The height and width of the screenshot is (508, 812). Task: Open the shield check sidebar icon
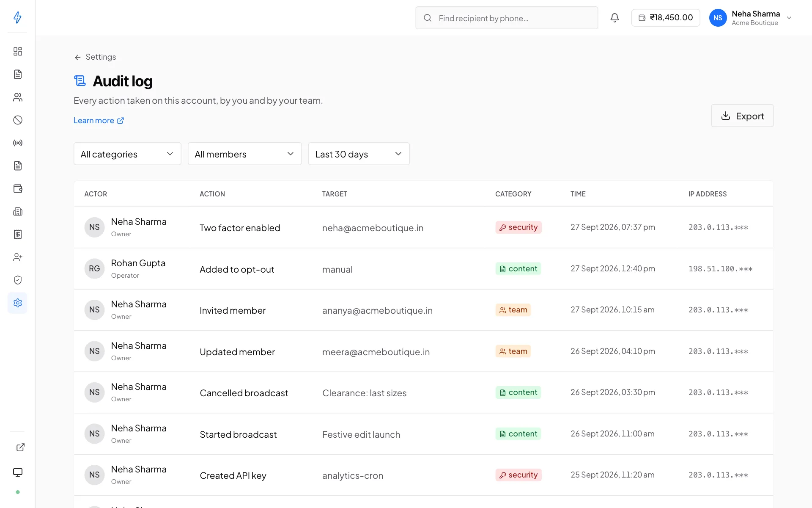click(17, 280)
